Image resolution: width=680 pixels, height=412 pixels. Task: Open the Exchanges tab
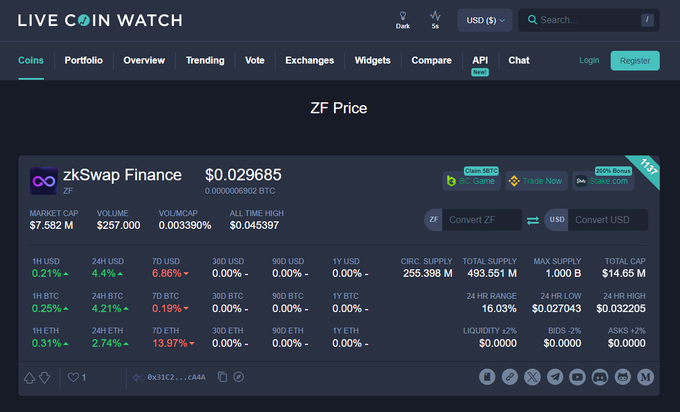click(x=310, y=60)
